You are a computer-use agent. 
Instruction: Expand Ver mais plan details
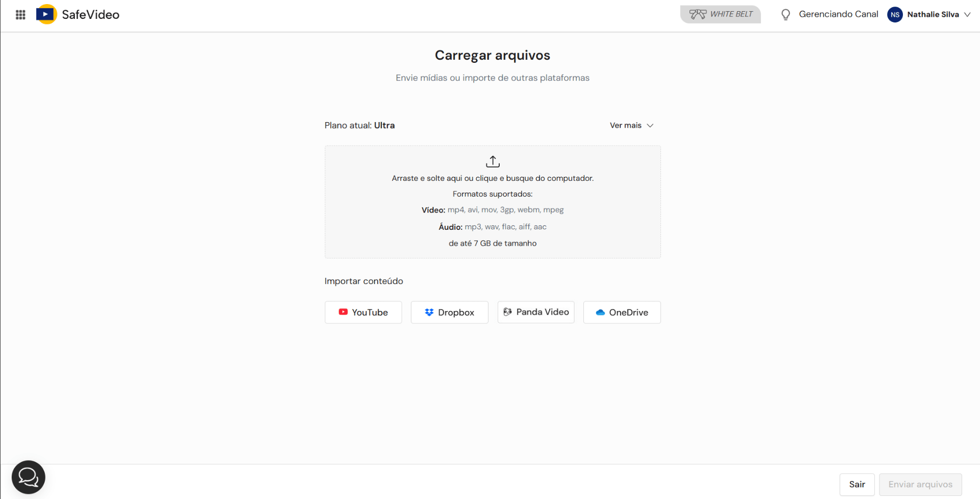[631, 126]
